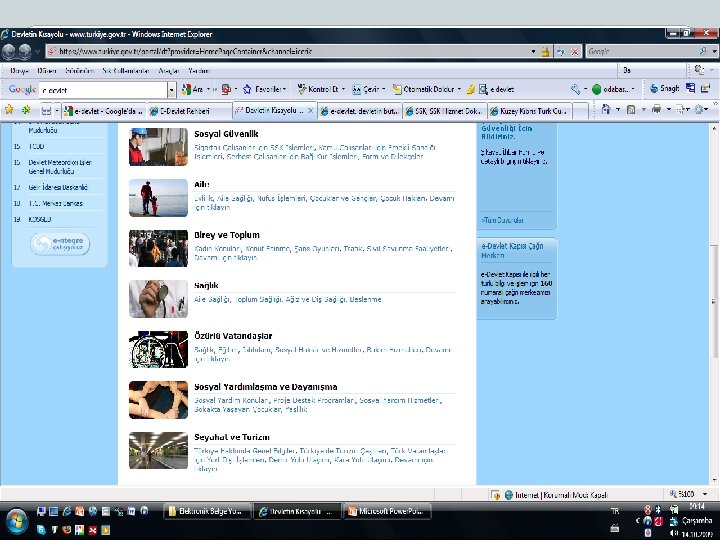Click the Print icon in command bar

tap(657, 109)
